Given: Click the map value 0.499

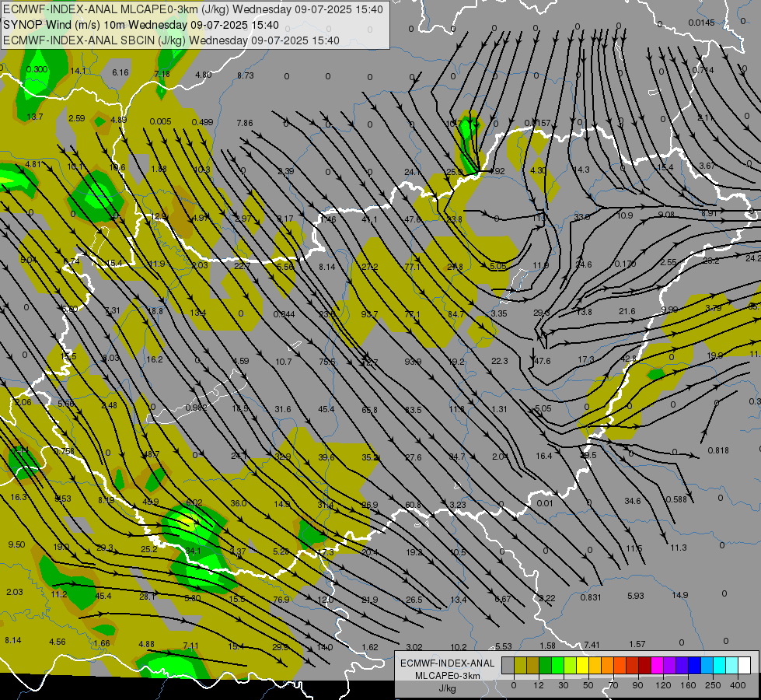Looking at the screenshot, I should coord(202,122).
